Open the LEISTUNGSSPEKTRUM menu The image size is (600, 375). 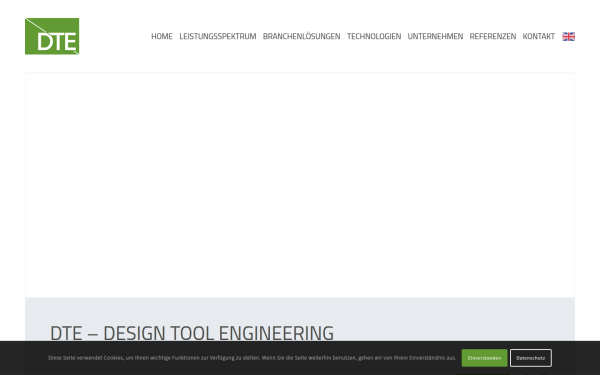[218, 36]
